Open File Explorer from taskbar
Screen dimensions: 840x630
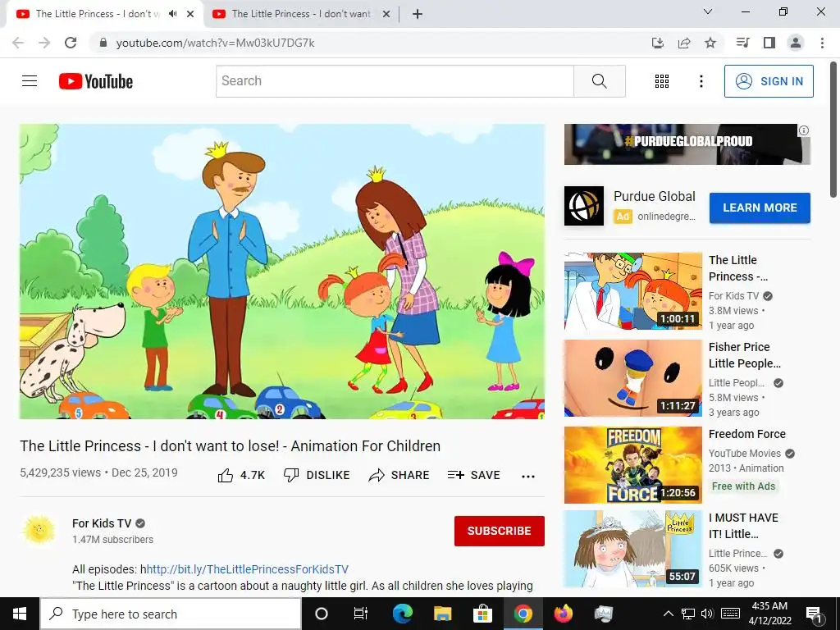pos(442,614)
